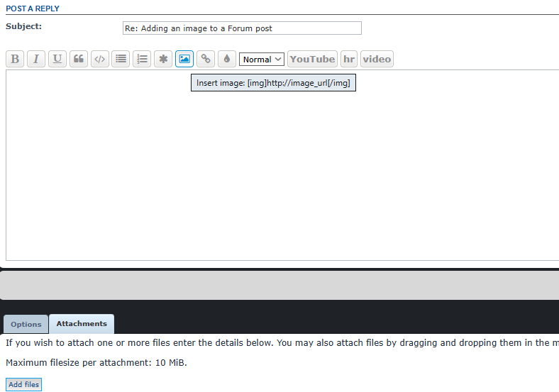Switch to the Options tab
559x392 pixels.
click(26, 324)
